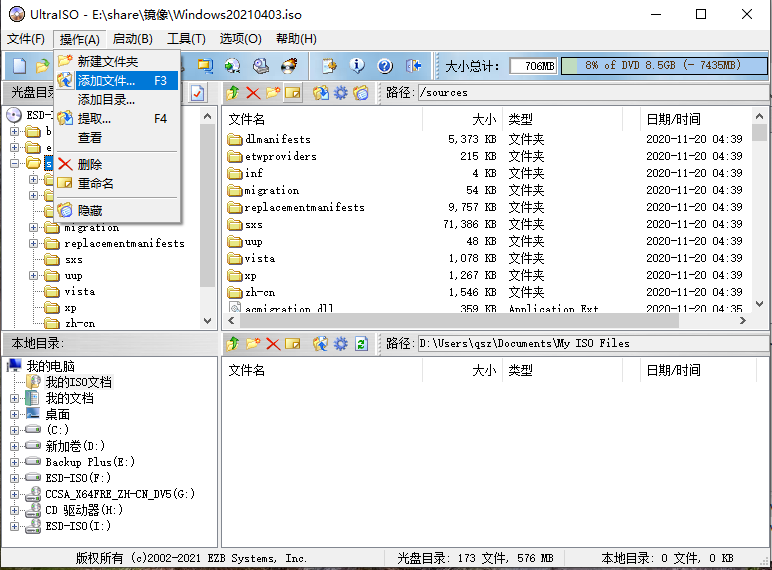Click the DVD capacity usage bar
Screen dimensions: 772x570
click(x=664, y=65)
